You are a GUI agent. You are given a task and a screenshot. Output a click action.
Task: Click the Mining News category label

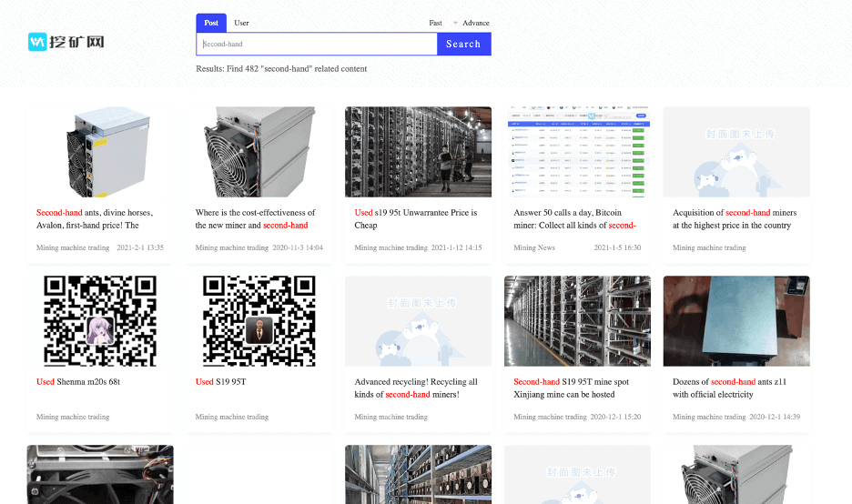click(x=534, y=247)
